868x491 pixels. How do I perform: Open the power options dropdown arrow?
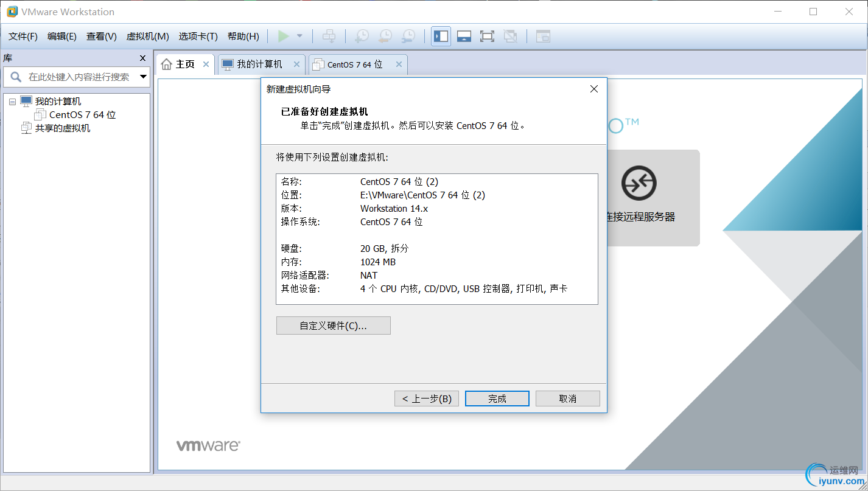(x=299, y=37)
